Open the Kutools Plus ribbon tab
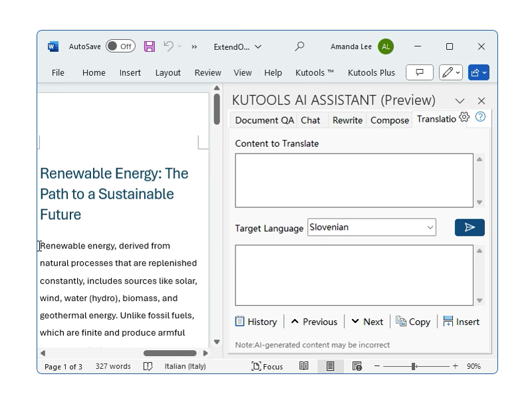The height and width of the screenshot is (402, 532). pos(371,72)
